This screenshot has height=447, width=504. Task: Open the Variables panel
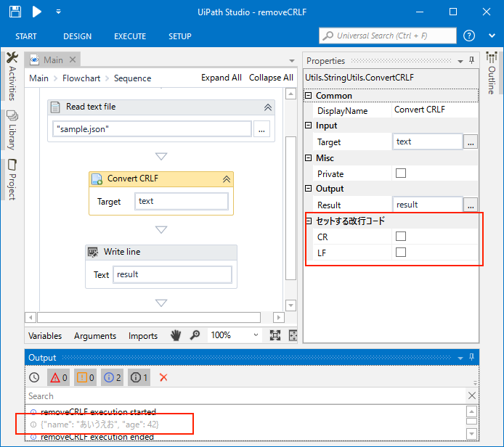pos(45,335)
